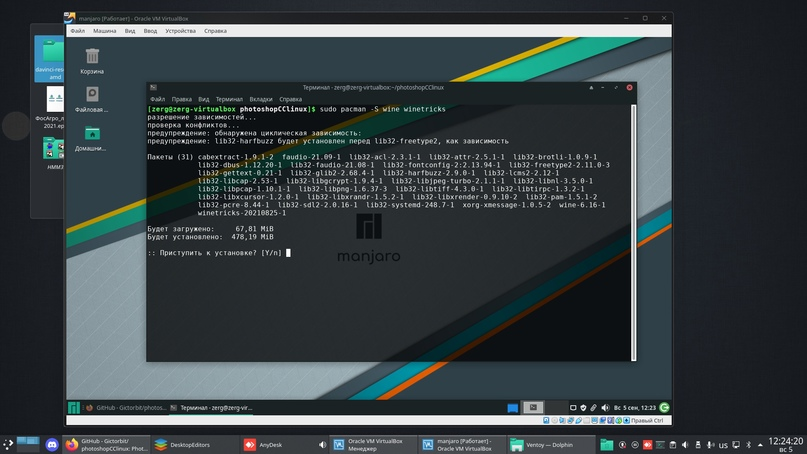The height and width of the screenshot is (454, 807).
Task: Open VirtualBox Файл menu
Action: coord(78,31)
